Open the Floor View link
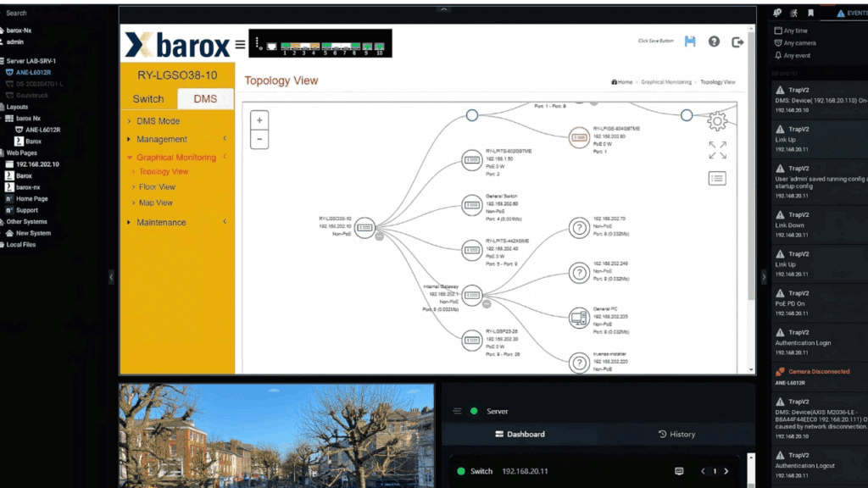 [157, 187]
